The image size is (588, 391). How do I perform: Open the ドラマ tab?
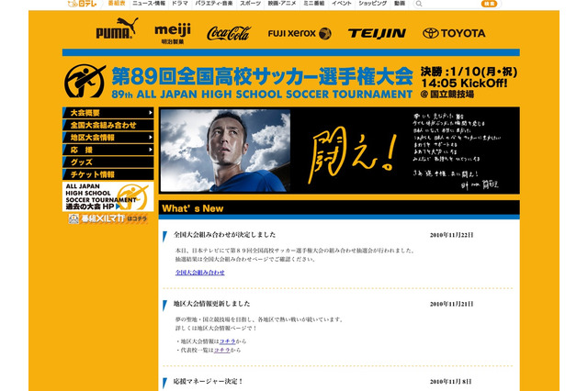[180, 4]
